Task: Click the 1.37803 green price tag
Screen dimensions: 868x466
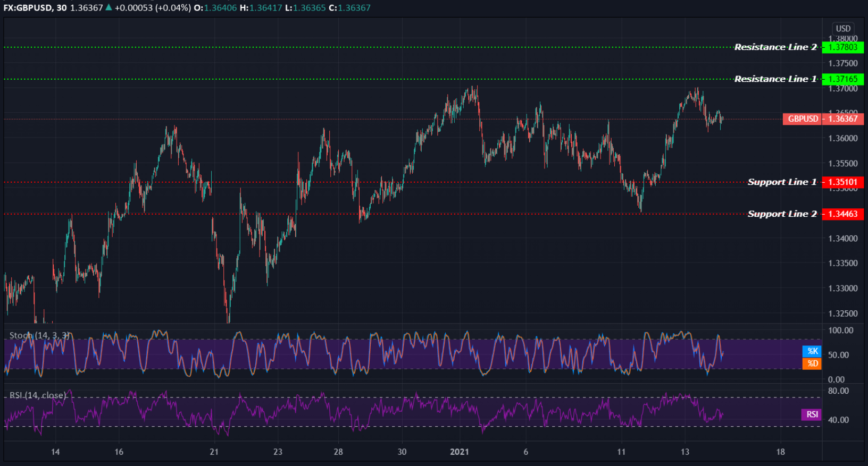Action: click(843, 47)
